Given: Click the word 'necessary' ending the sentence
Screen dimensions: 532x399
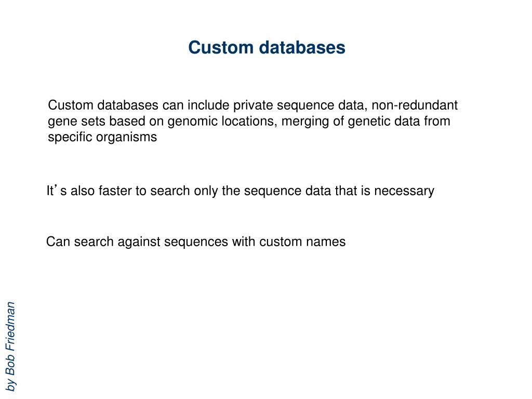Looking at the screenshot, I should [404, 191].
